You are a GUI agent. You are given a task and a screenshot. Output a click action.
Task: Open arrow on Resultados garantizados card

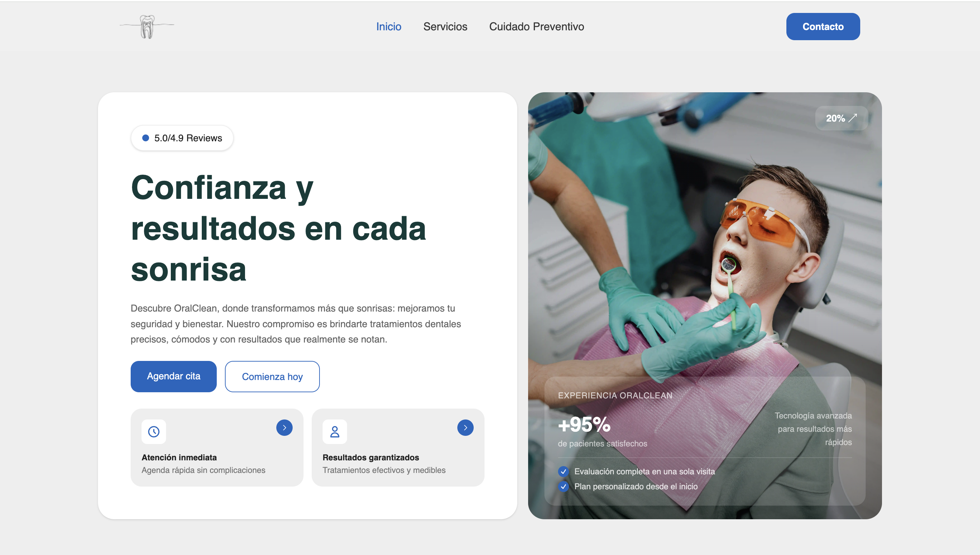465,428
